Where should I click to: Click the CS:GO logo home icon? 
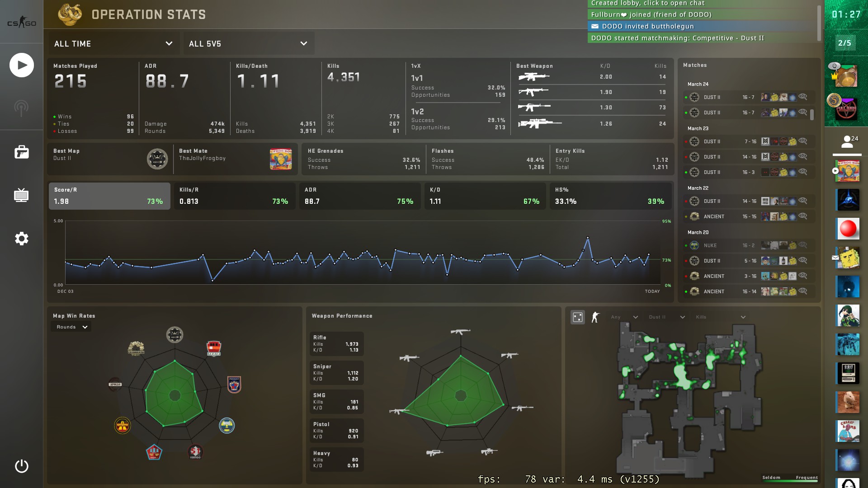pos(21,23)
